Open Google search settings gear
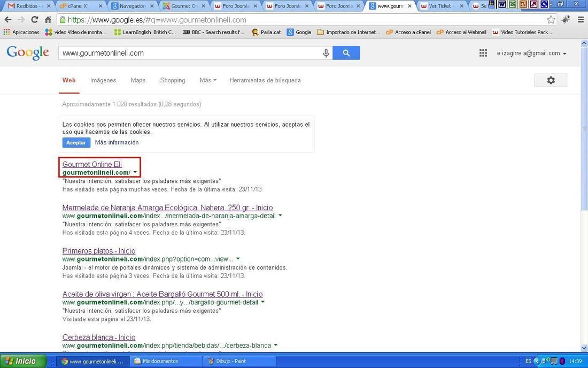 (551, 80)
